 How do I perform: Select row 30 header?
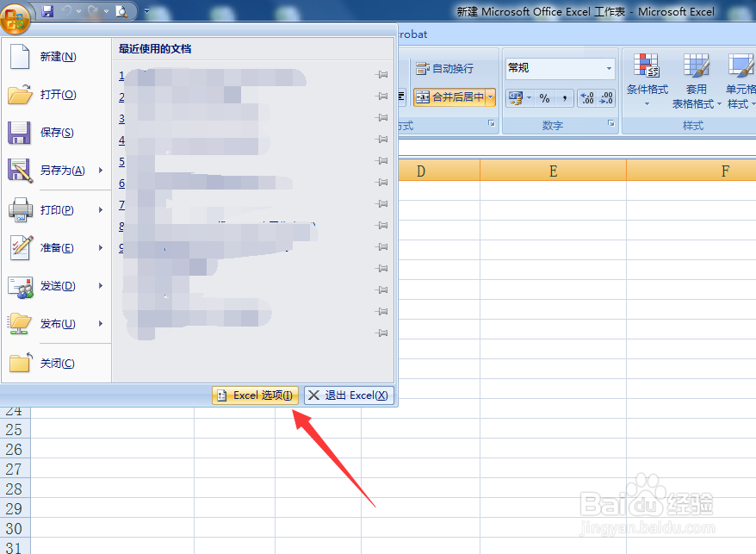click(x=15, y=528)
